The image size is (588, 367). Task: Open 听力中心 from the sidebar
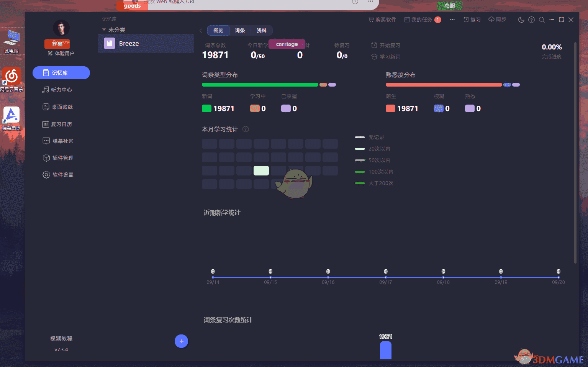[61, 90]
